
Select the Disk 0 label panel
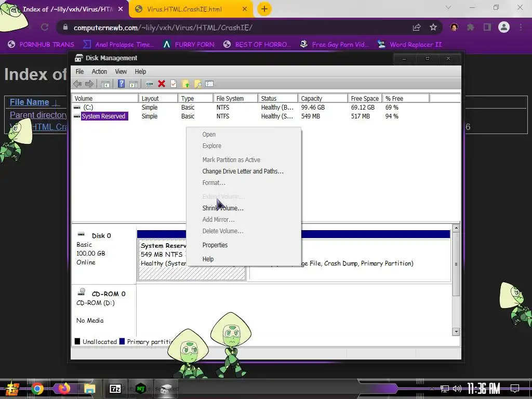pyautogui.click(x=104, y=255)
